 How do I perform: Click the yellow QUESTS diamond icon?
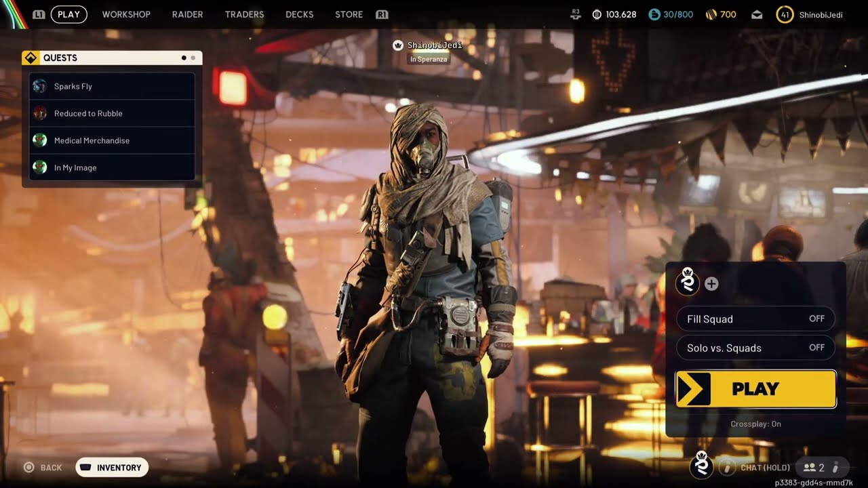[31, 58]
